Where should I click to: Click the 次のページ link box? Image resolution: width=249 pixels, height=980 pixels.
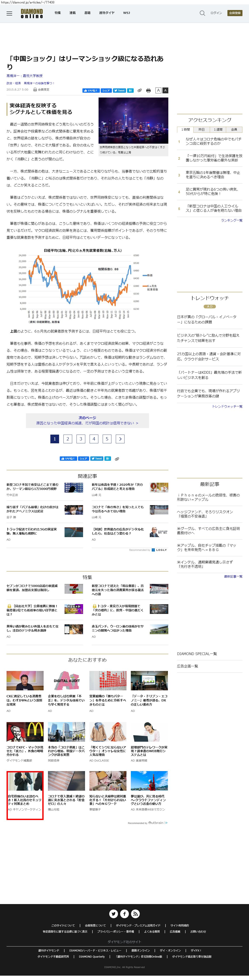(x=87, y=420)
